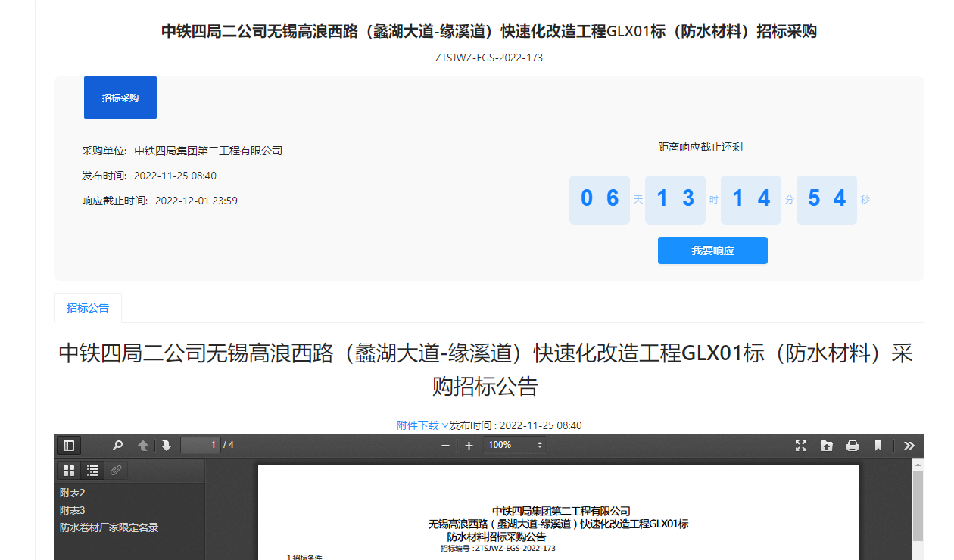Image resolution: width=954 pixels, height=560 pixels.
Task: Click the page number input field
Action: tap(201, 445)
